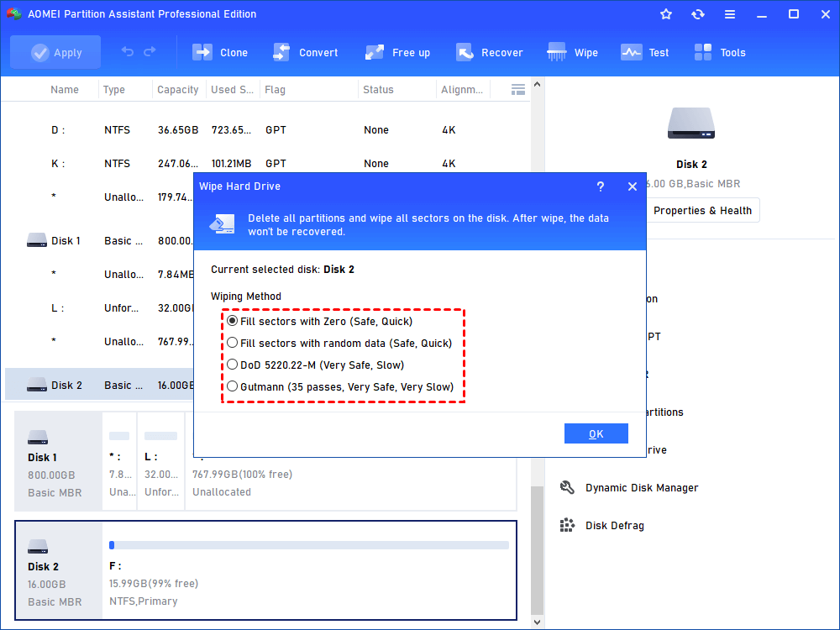The image size is (840, 630).
Task: Select the 767.99 unallocated row
Action: tap(100, 342)
